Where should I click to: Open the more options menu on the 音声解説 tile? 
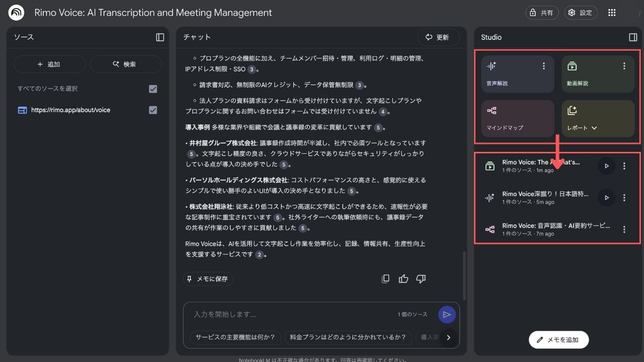[543, 66]
